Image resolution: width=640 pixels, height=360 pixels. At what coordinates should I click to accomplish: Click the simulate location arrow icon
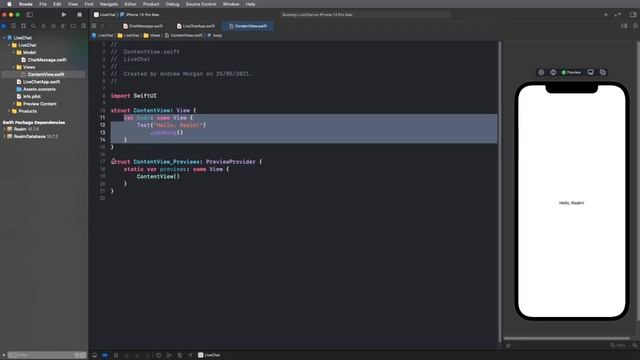pyautogui.click(x=190, y=355)
